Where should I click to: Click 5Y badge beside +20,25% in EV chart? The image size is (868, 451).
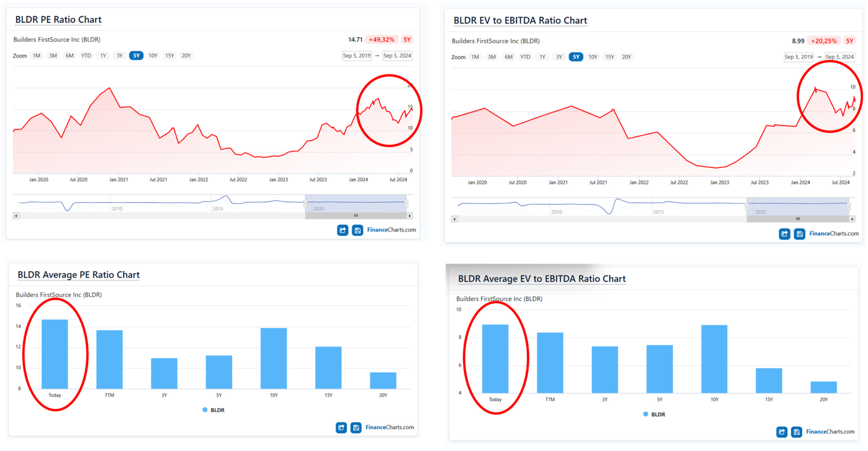point(850,41)
